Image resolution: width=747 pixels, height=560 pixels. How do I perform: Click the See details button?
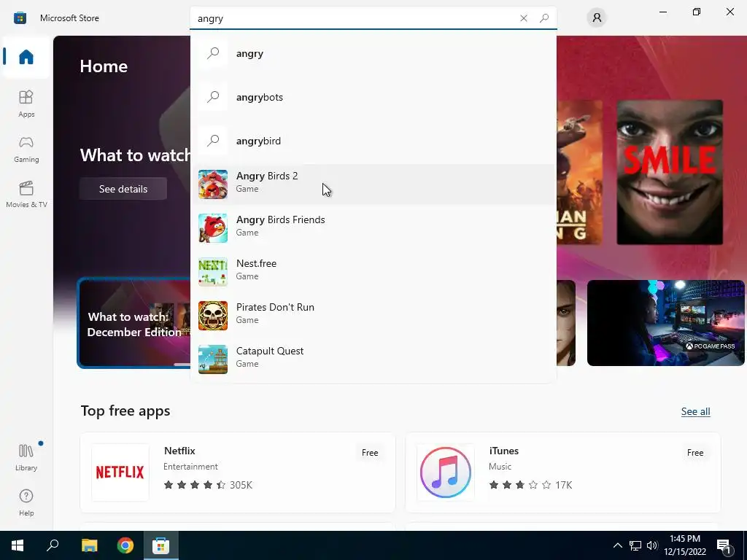click(x=123, y=189)
